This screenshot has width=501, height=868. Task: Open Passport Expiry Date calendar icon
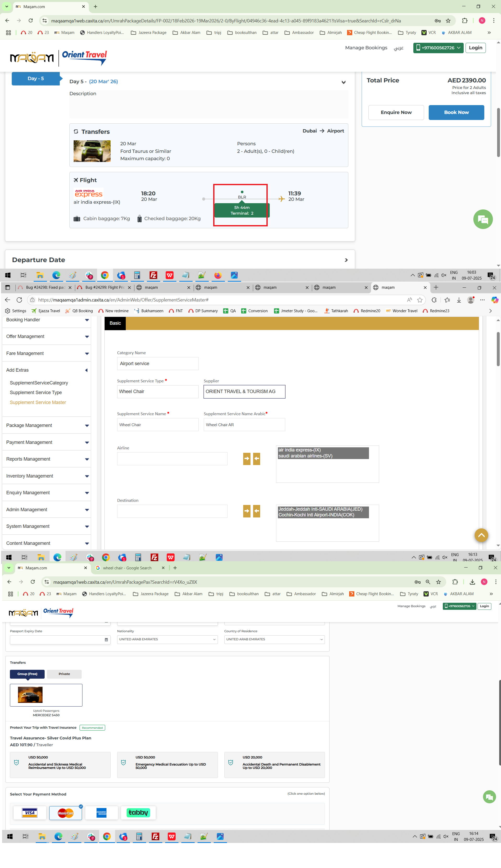pos(106,640)
